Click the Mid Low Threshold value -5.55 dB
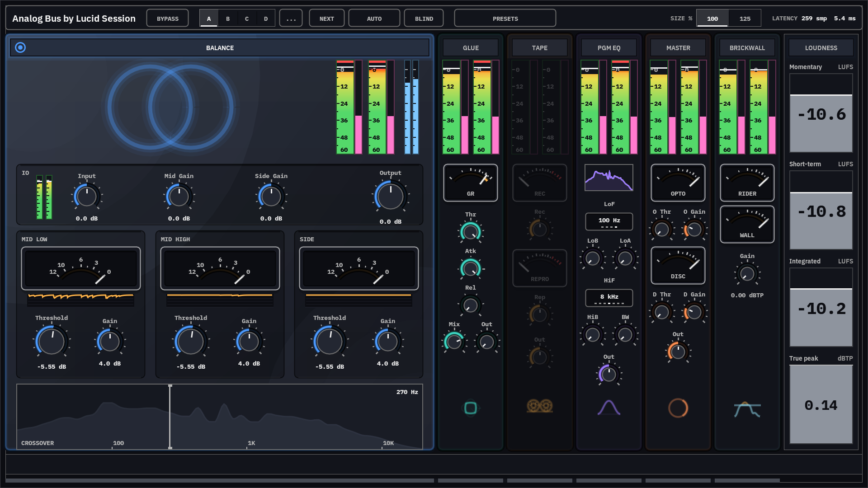Viewport: 868px width, 488px height. (x=52, y=366)
